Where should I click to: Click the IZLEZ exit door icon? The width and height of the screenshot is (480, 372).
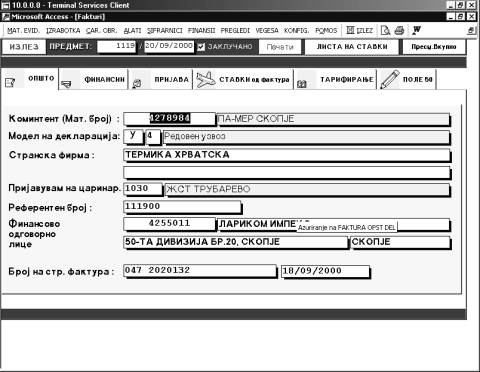(350, 30)
